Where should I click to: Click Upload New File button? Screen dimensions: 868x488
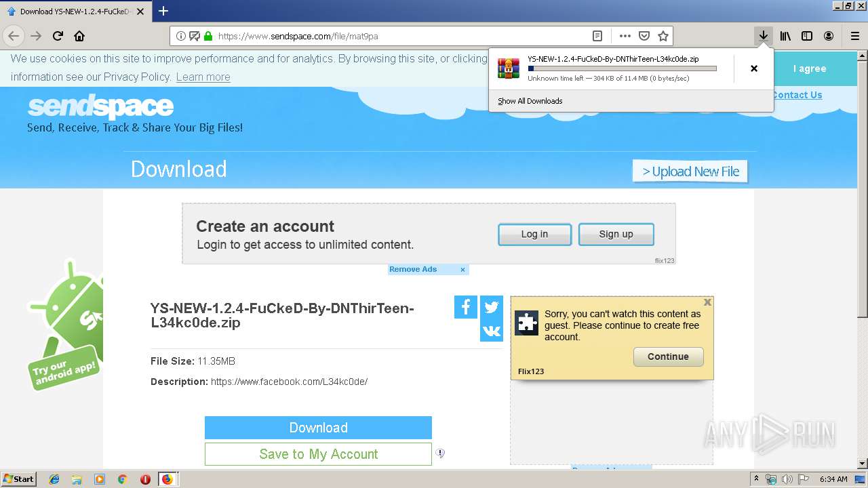[x=690, y=171]
